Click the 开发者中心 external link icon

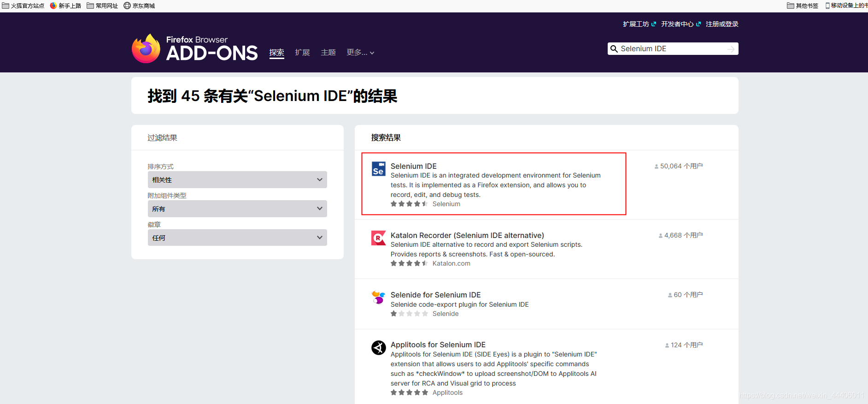click(698, 24)
